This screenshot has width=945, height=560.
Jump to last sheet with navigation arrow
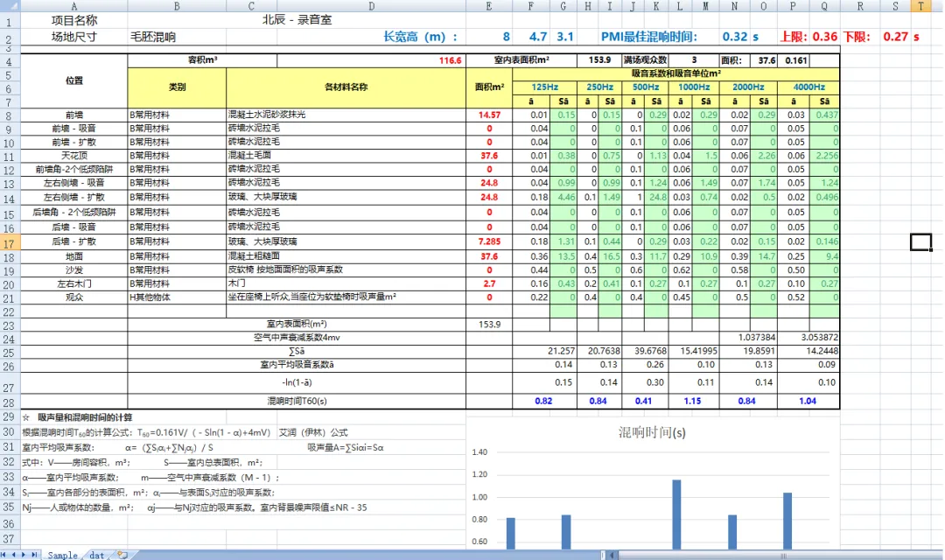tap(34, 555)
